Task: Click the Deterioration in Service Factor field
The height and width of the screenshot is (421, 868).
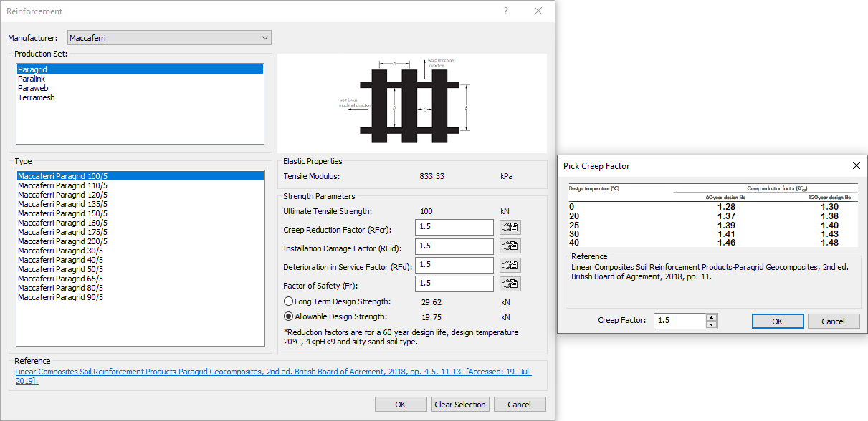Action: tap(454, 265)
